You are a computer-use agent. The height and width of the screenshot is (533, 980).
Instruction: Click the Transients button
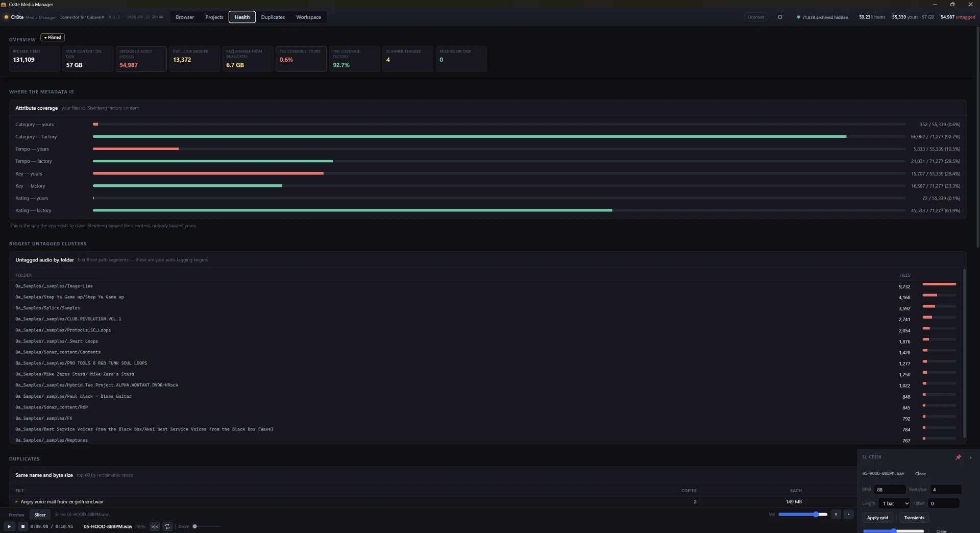click(x=914, y=518)
